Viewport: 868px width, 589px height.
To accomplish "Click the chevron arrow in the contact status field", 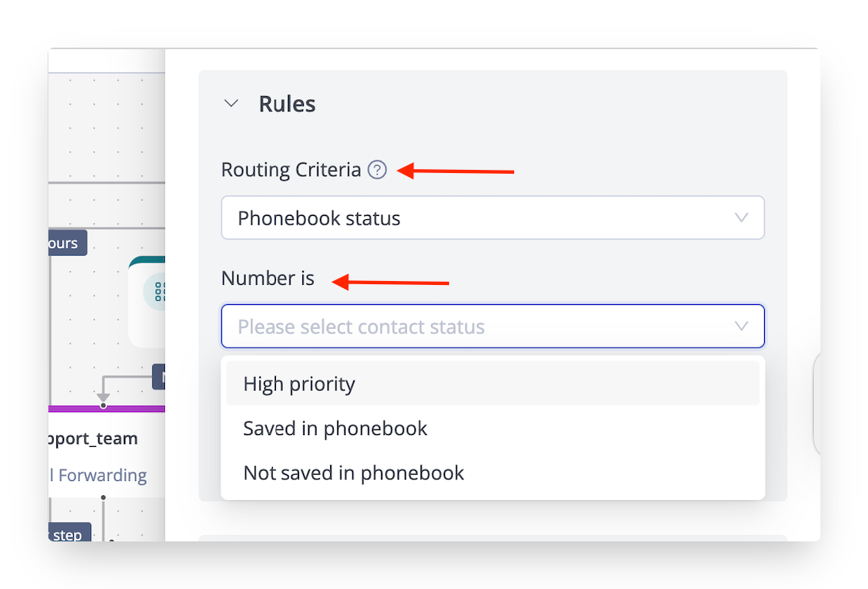I will click(742, 326).
